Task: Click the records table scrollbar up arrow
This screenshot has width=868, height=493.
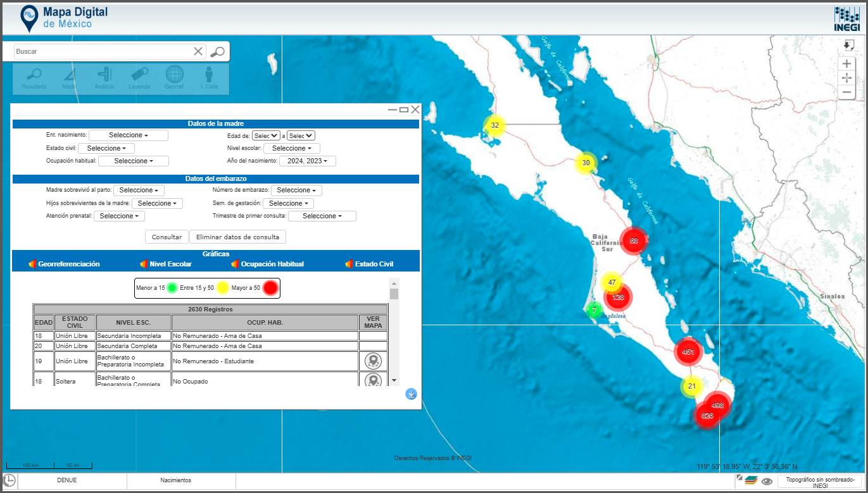Action: (x=394, y=284)
